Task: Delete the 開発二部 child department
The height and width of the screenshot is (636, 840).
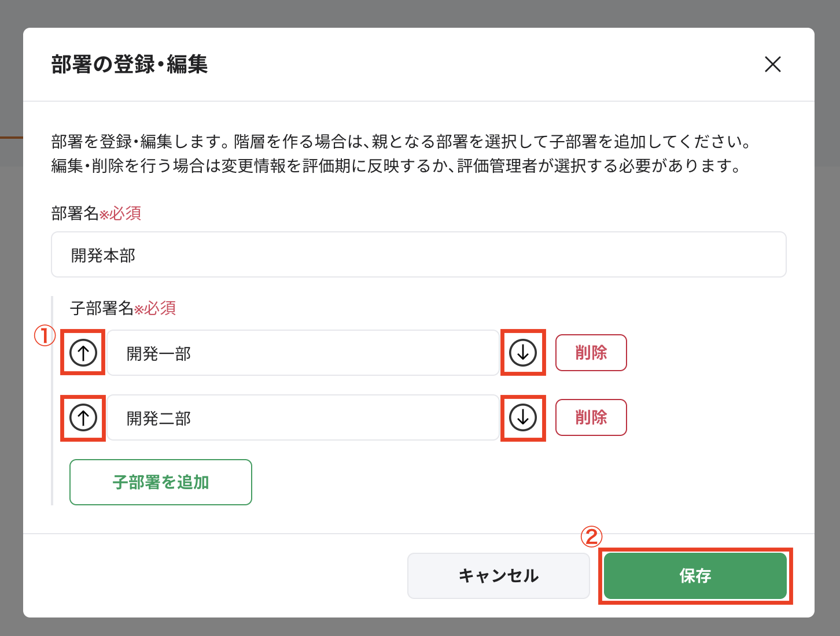Action: click(x=591, y=417)
